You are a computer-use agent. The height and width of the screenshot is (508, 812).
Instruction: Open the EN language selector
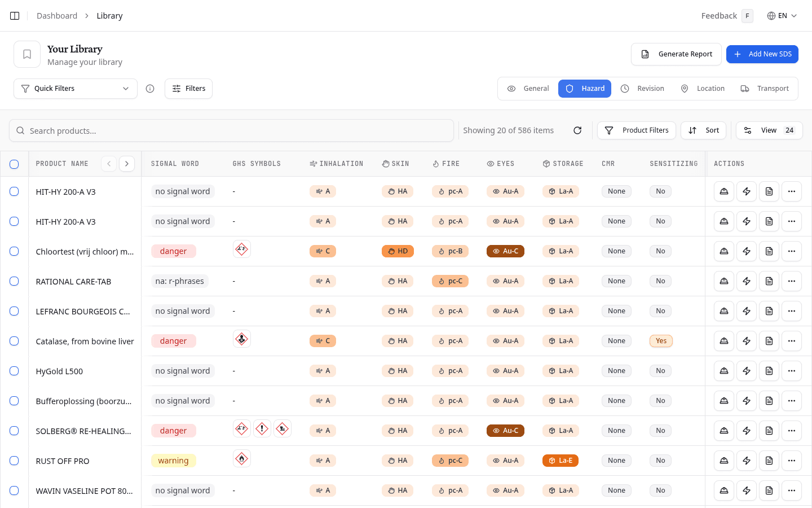[x=782, y=16]
